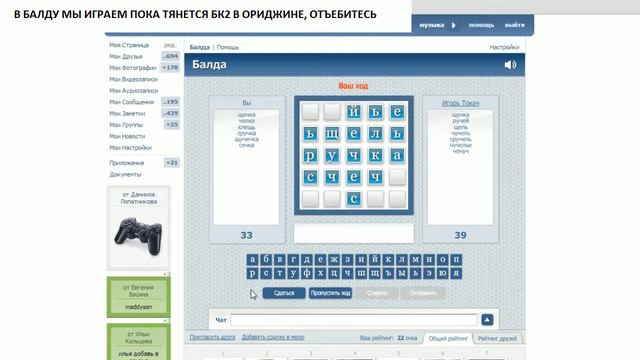Open Мои Новости in sidebar

127,136
